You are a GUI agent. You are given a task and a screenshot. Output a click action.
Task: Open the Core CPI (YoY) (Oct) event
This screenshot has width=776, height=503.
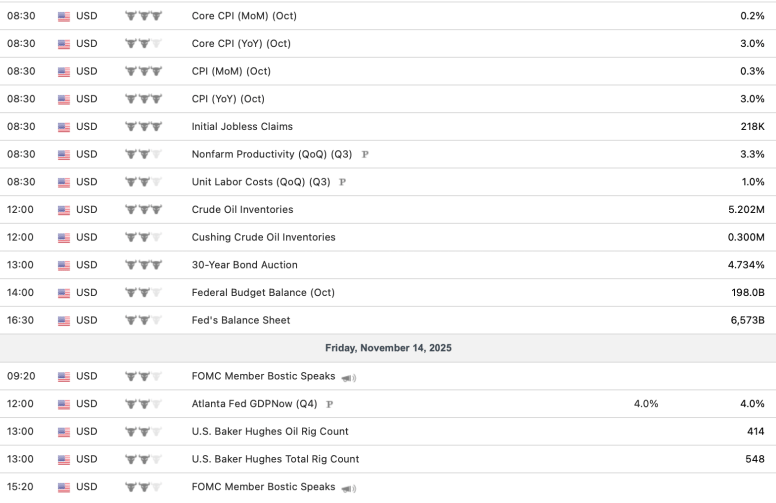(243, 44)
